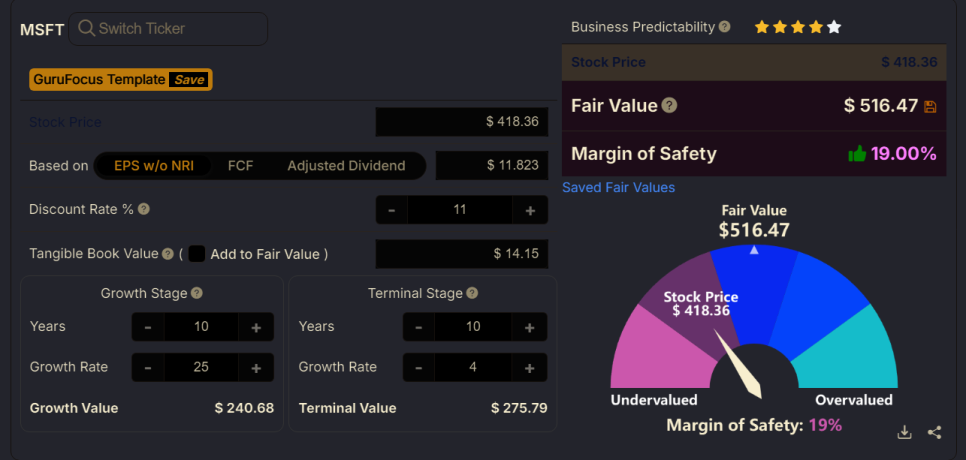Click help icon beside Fair Value label

tap(669, 105)
